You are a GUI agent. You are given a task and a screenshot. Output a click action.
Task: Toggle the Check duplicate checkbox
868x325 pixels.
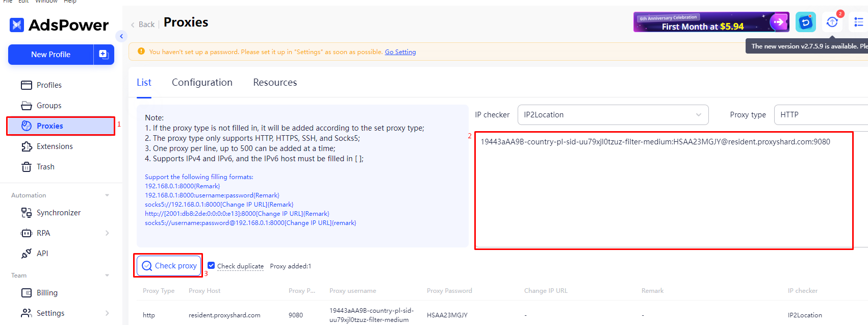pos(211,265)
